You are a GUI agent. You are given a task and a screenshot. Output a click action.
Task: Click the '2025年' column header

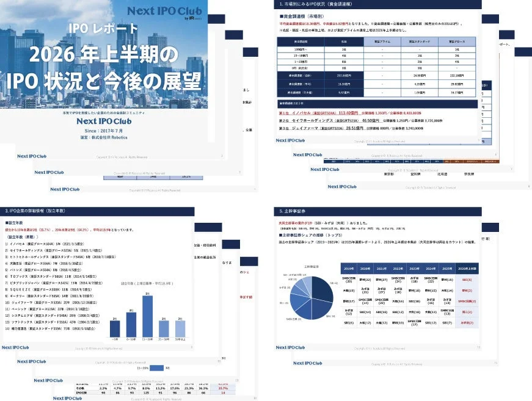coord(447,269)
